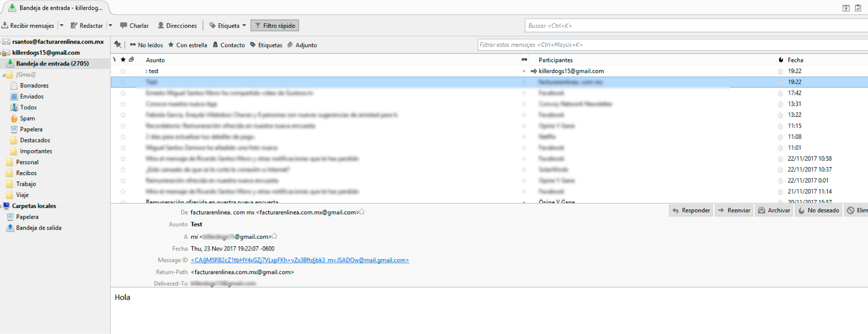
Task: Collapse the [Gmail] folder tree
Action: [x=4, y=75]
